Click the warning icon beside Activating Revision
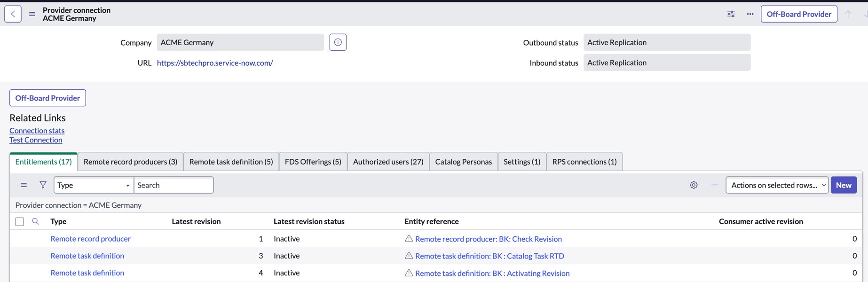The width and height of the screenshot is (868, 282). pyautogui.click(x=409, y=273)
